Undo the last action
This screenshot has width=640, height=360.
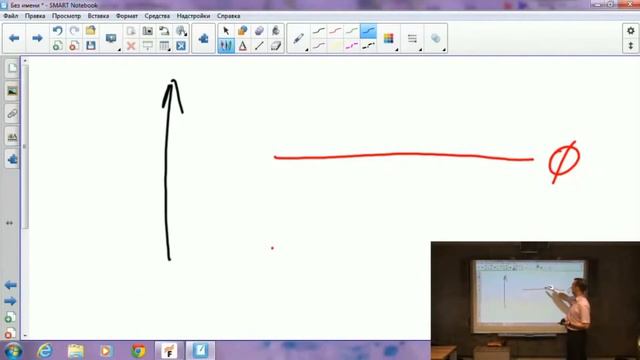click(x=58, y=31)
